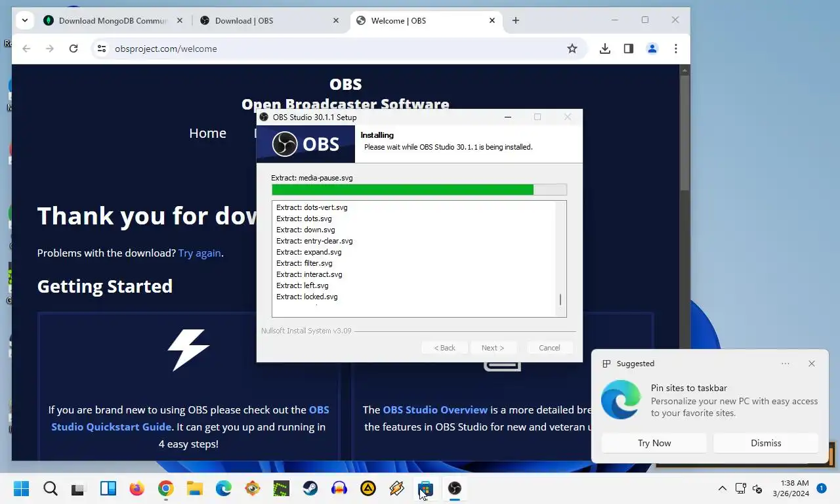
Task: Launch Microsoft Edge from taskbar
Action: pos(224,488)
